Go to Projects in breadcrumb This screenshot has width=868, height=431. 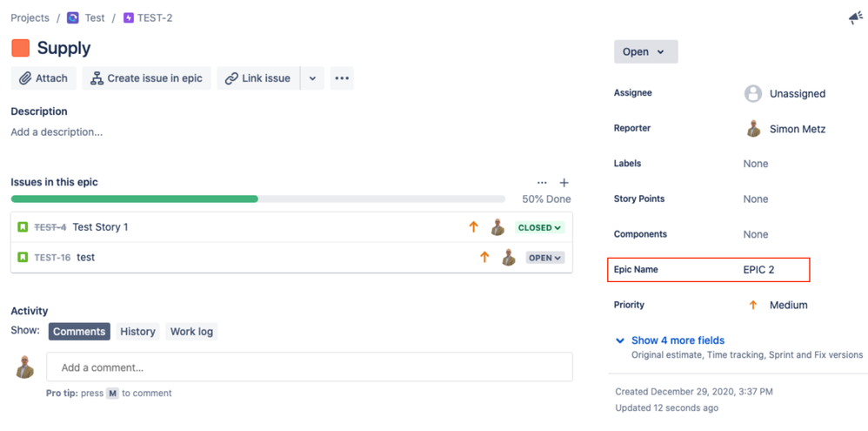pos(30,18)
